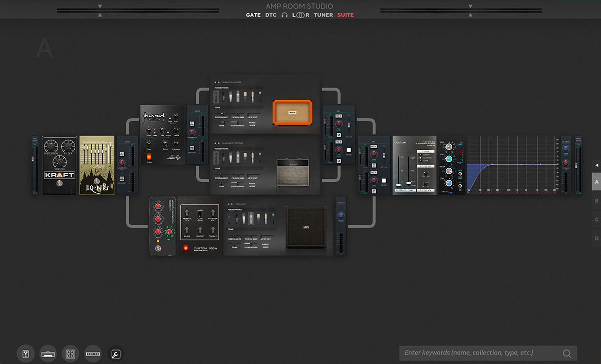Click the Distortion knob on KRAFT pedal

[x=51, y=146]
